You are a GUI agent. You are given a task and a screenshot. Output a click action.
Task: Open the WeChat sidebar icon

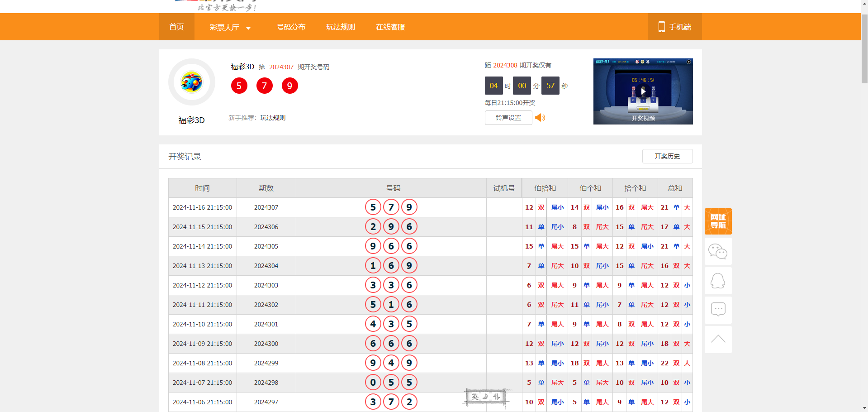tap(718, 251)
